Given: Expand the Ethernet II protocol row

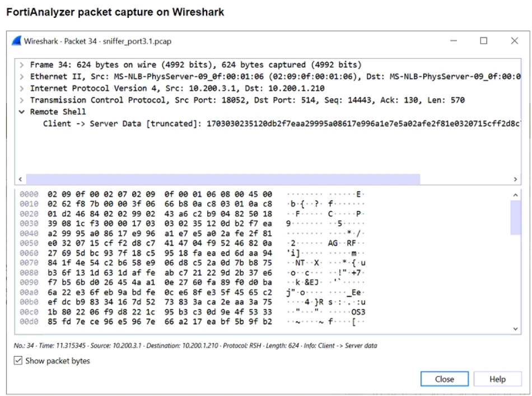Looking at the screenshot, I should pyautogui.click(x=21, y=77).
